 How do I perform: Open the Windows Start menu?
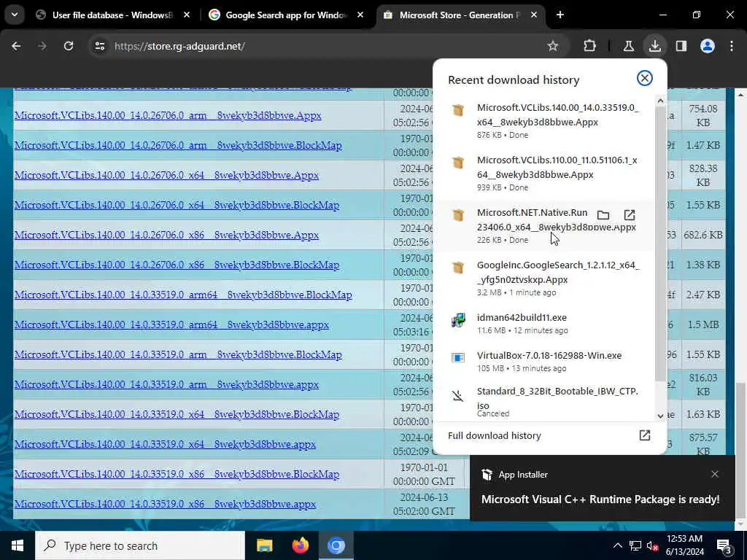pyautogui.click(x=18, y=545)
